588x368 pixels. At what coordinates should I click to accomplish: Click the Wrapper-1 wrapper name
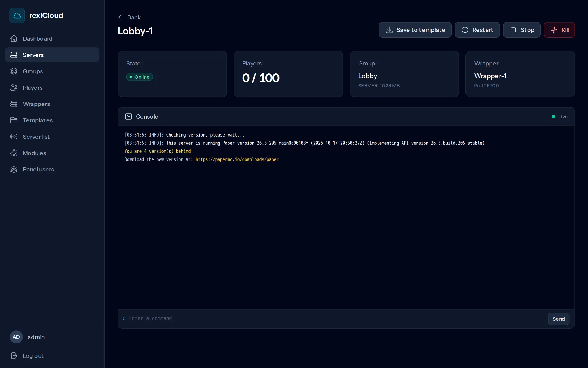490,76
